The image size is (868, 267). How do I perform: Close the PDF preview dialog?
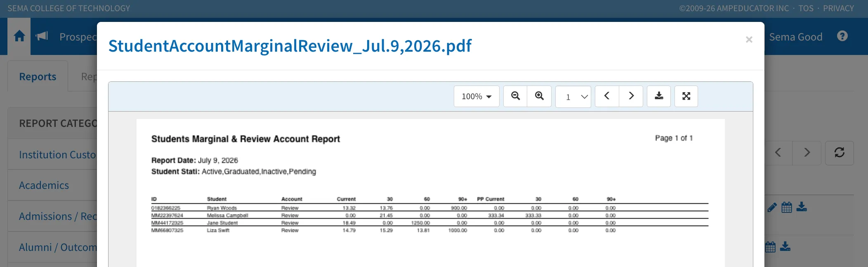(x=749, y=40)
